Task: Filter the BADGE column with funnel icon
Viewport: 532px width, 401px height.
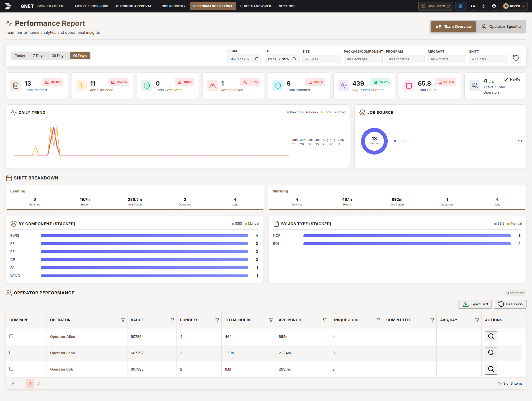Action: (x=172, y=320)
